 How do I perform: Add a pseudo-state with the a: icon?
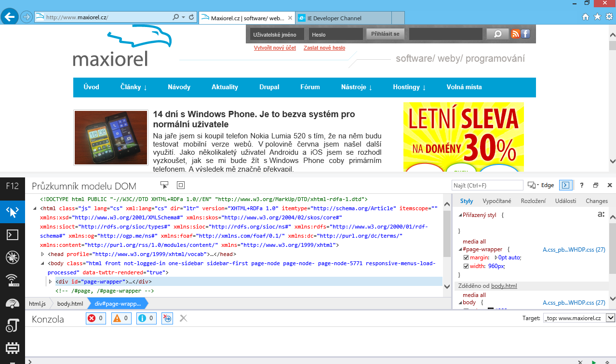(601, 215)
